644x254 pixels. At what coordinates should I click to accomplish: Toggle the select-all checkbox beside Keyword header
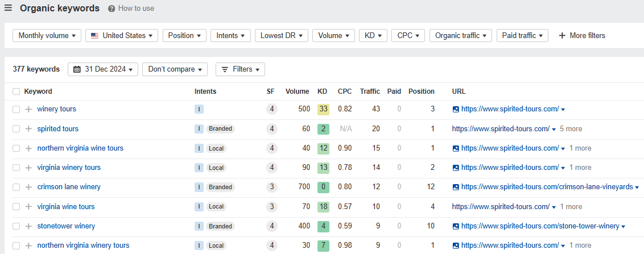click(x=16, y=91)
